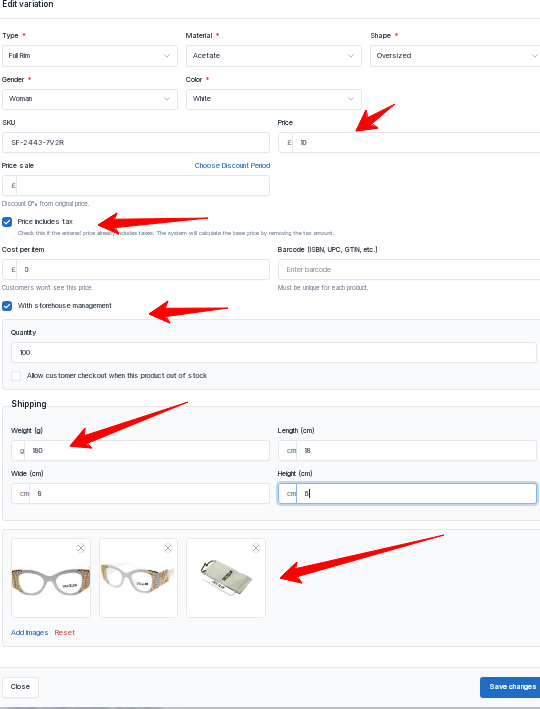
Task: Click the 'Discount 0% from original price.' text
Action: (x=46, y=203)
